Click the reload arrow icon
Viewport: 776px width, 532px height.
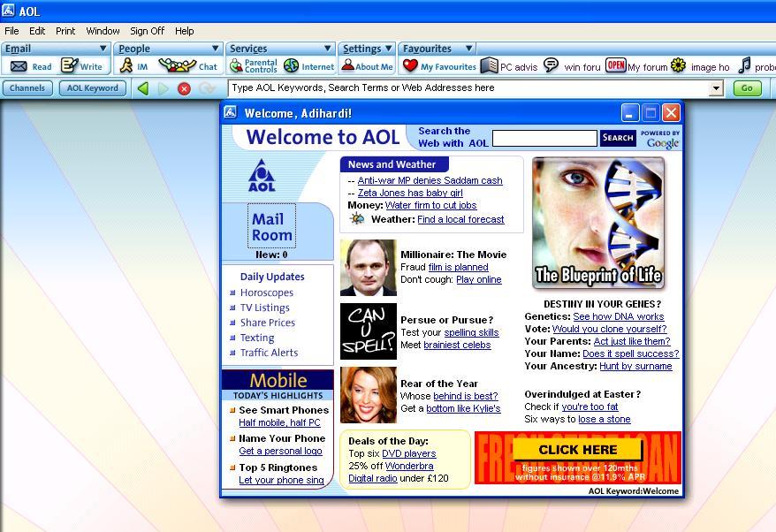coord(206,88)
